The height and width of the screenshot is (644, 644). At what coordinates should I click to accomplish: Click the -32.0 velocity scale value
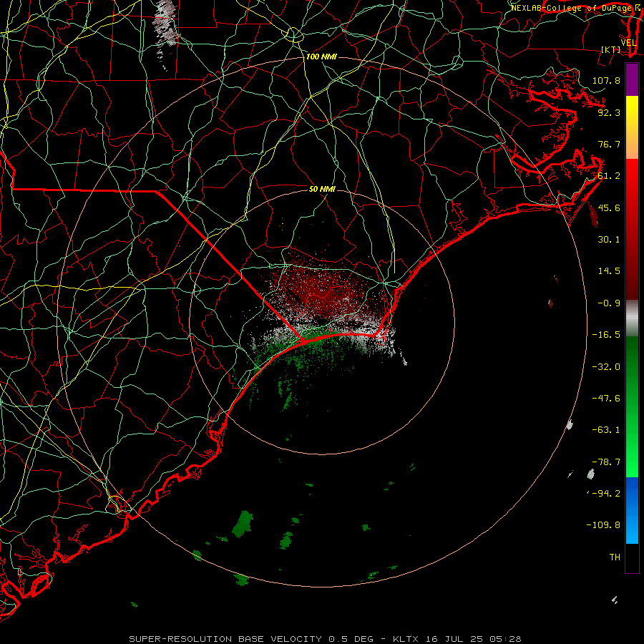coord(606,367)
